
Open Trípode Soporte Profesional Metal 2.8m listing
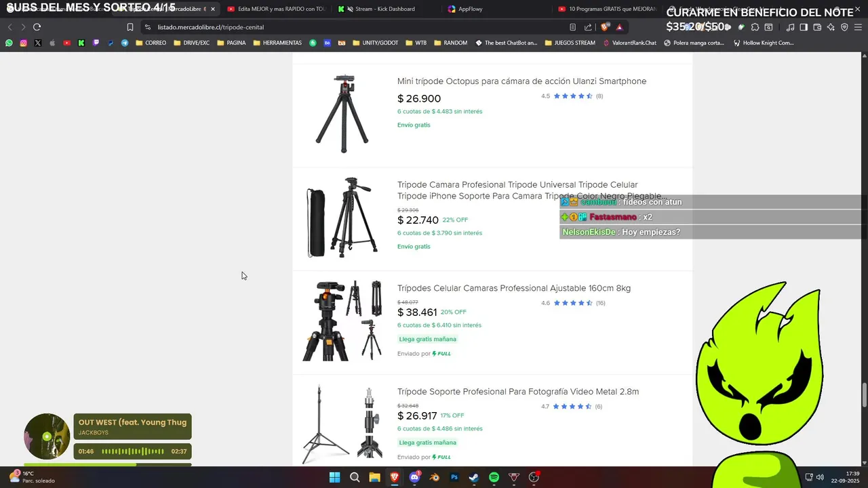pyautogui.click(x=518, y=392)
